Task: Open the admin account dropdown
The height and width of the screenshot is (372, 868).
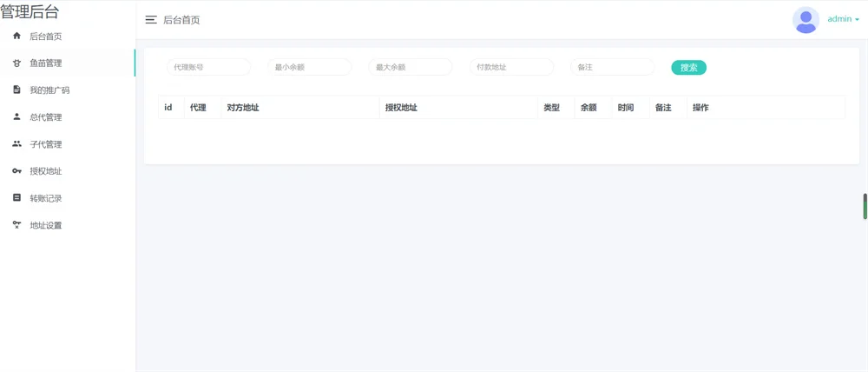Action: pyautogui.click(x=843, y=19)
